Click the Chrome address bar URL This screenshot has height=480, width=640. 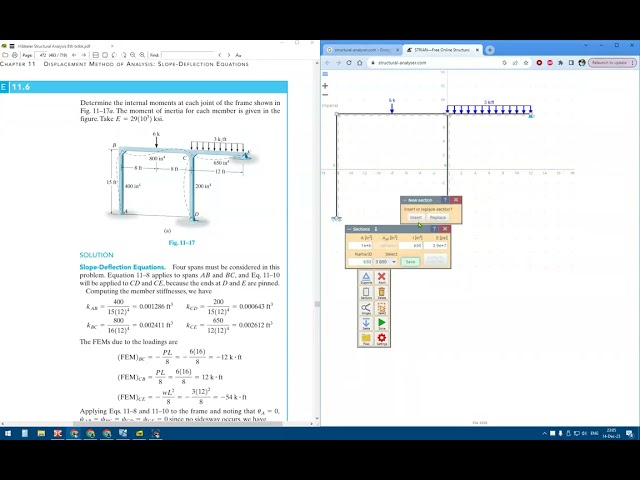click(x=402, y=63)
